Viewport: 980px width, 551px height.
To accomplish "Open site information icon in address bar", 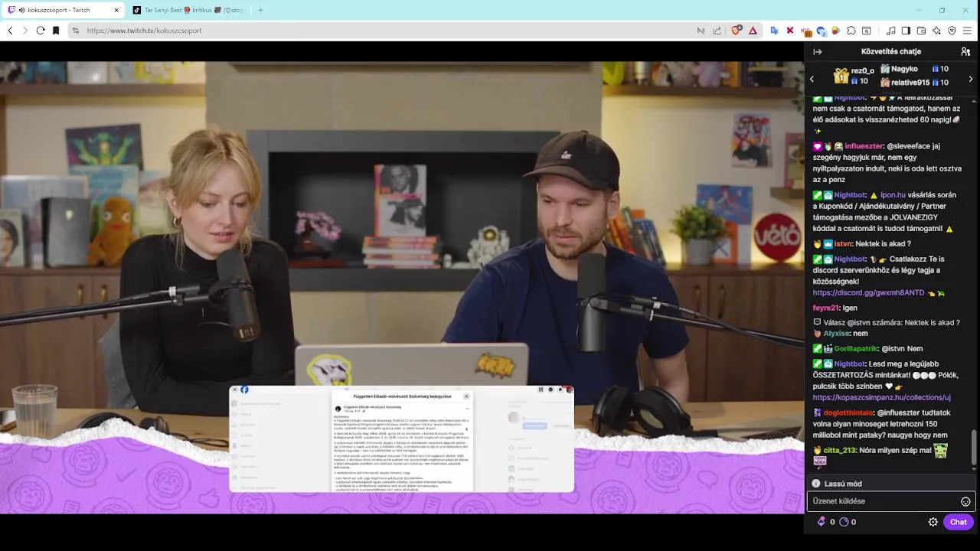I will [75, 31].
